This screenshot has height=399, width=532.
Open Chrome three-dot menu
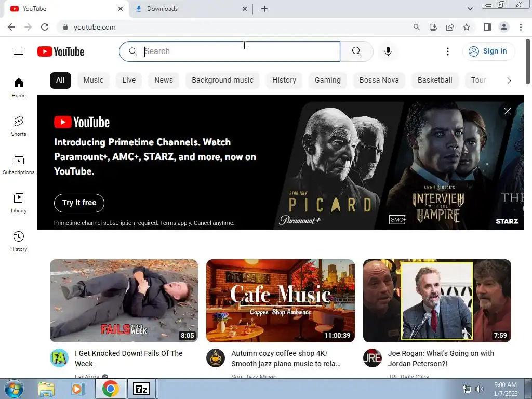(521, 27)
